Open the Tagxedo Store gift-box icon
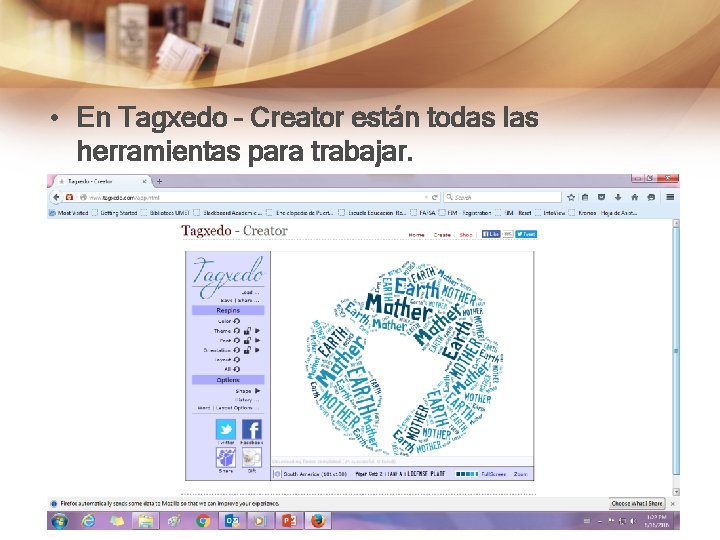This screenshot has width=720, height=540. [x=226, y=458]
